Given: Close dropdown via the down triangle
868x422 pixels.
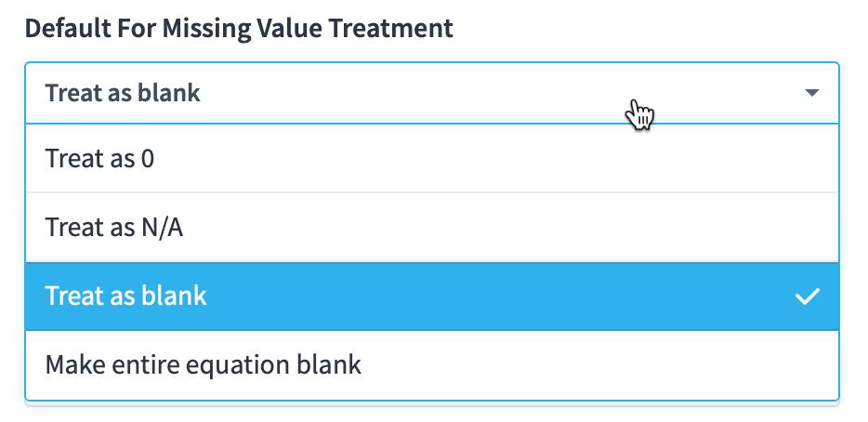Looking at the screenshot, I should (x=811, y=93).
